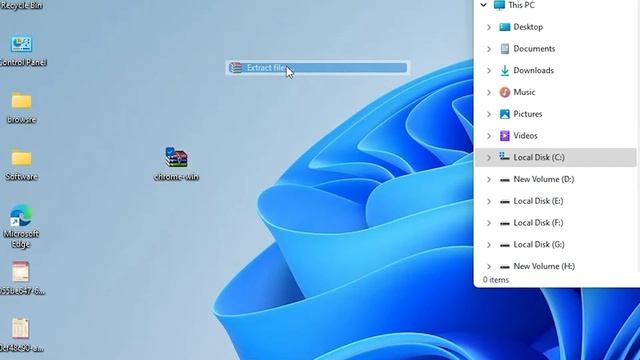Image resolution: width=640 pixels, height=360 pixels.
Task: Open the Control Panel desktop icon
Action: point(22,44)
